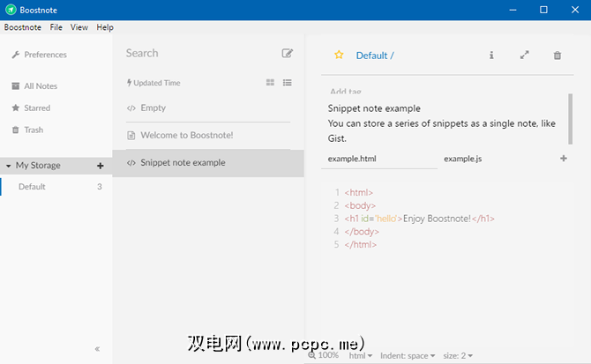Click code line 3 with h1 tag
Screen dimensions: 591x364
point(419,219)
